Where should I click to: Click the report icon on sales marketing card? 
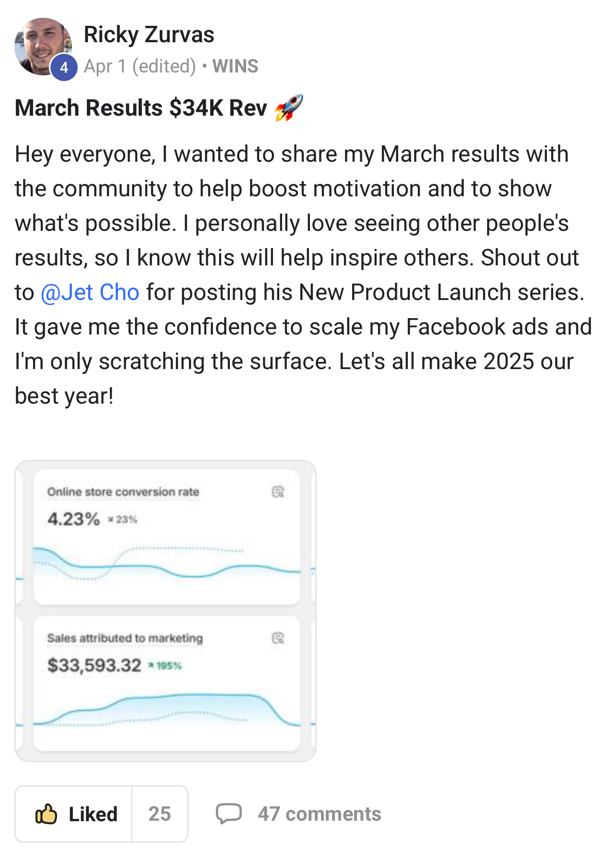pos(278,638)
